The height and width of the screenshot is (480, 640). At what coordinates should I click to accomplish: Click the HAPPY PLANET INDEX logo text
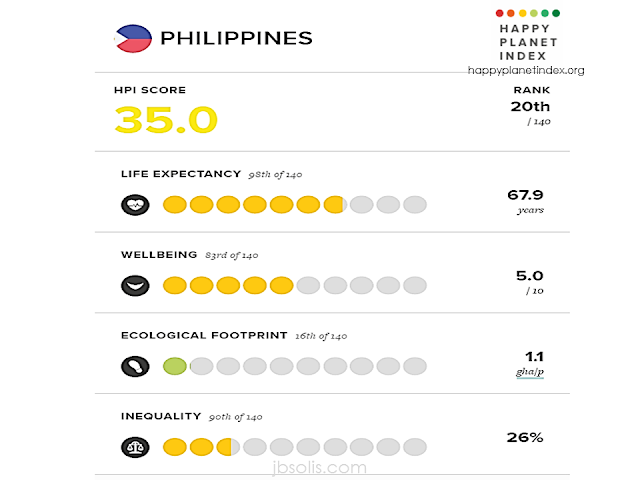(x=528, y=43)
